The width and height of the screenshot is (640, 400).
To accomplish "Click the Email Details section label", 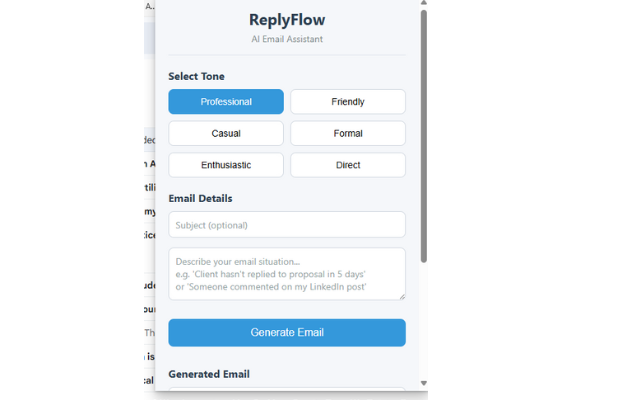I will [x=200, y=198].
